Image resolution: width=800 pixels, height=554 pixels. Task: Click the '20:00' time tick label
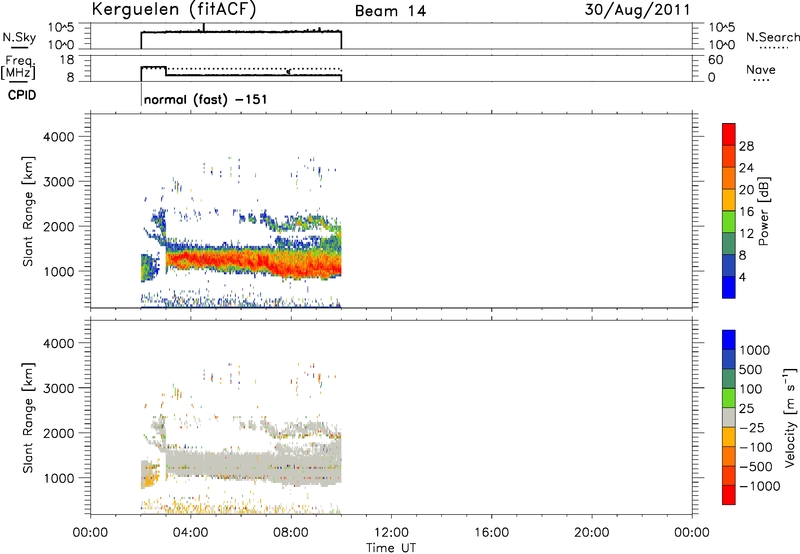pos(592,533)
